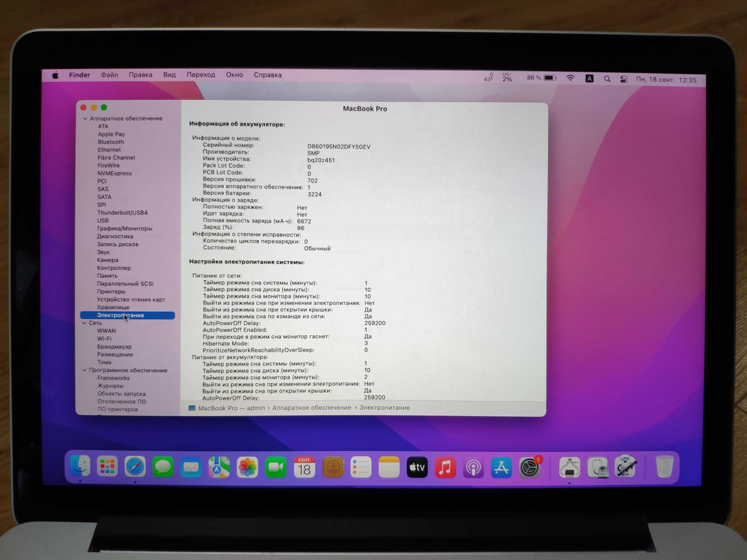This screenshot has width=747, height=560.
Task: Open Photos app in the Dock
Action: click(x=247, y=467)
